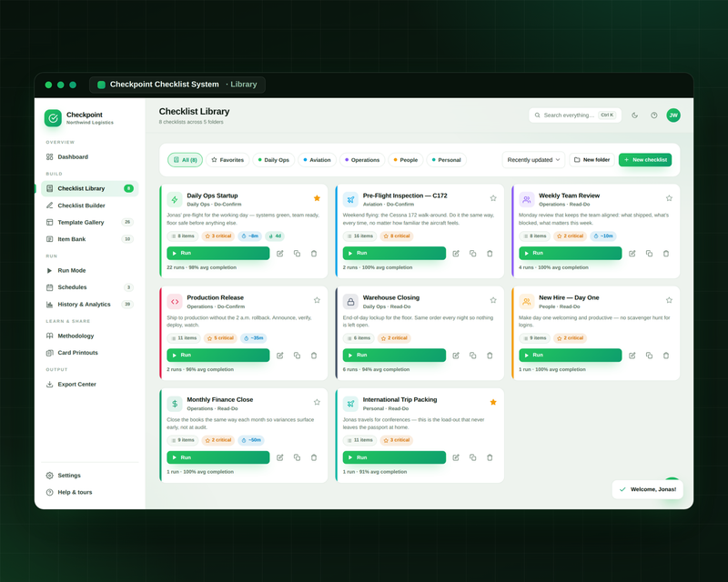Edit Pre-Flight Inspection checklist
This screenshot has width=728, height=582.
456,254
